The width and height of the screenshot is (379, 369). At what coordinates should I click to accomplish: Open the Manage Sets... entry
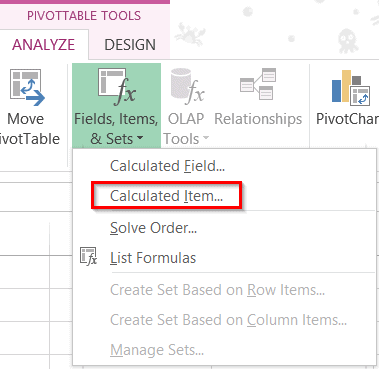tap(157, 350)
